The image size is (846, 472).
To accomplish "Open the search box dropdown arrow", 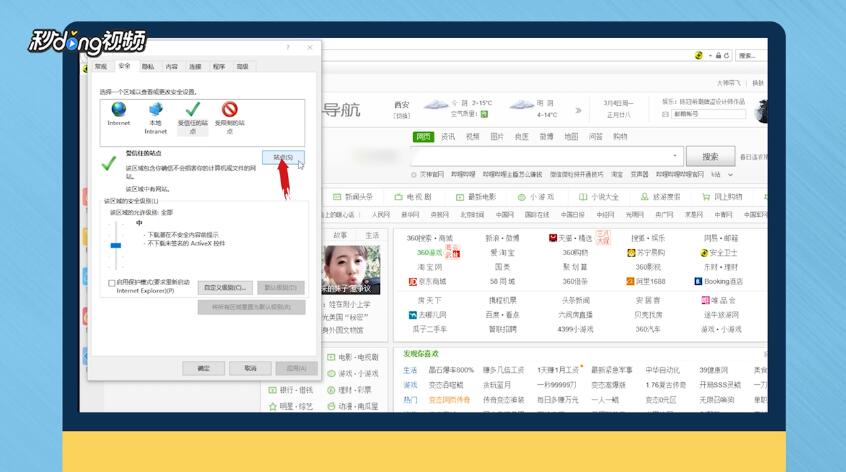I will [x=674, y=156].
